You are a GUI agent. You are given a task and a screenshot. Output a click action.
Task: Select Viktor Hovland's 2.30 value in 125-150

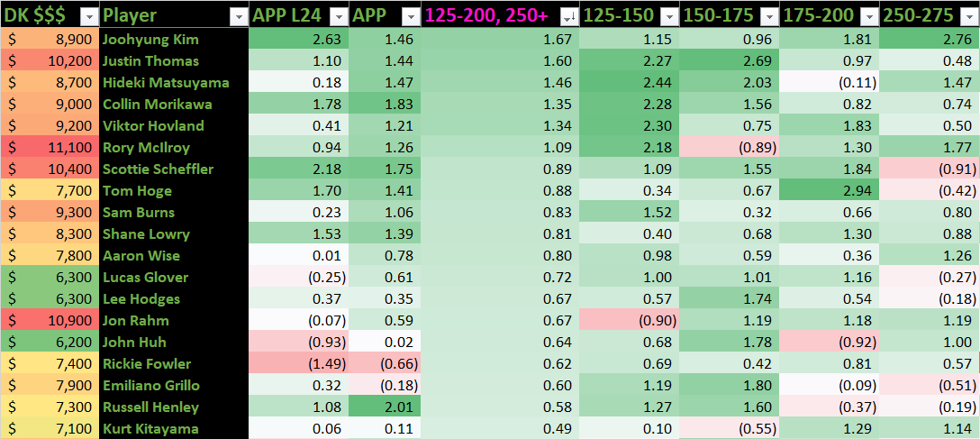pyautogui.click(x=630, y=125)
